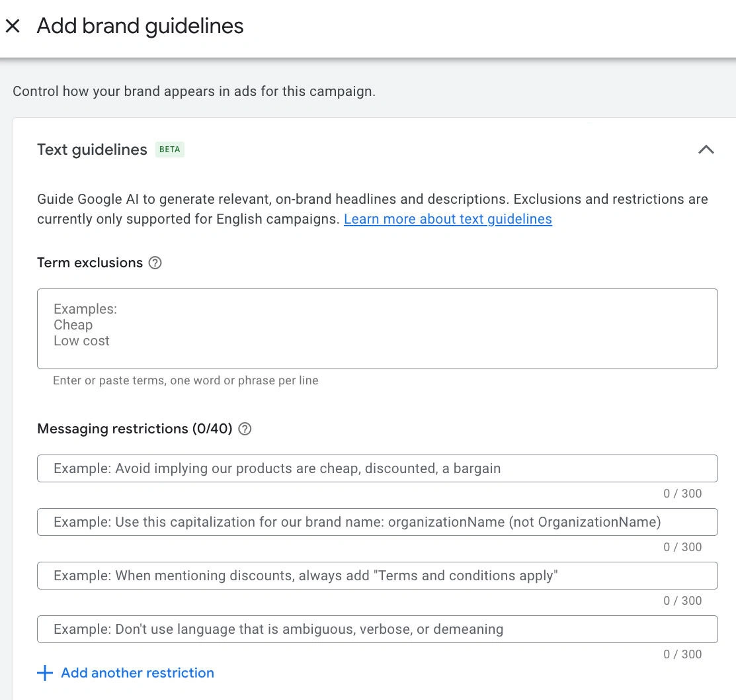Image resolution: width=736 pixels, height=700 pixels.
Task: Click the green BETA badge
Action: (x=169, y=150)
